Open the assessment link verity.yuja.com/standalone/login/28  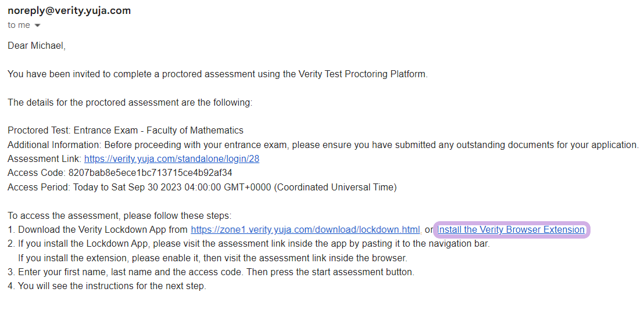(171, 158)
